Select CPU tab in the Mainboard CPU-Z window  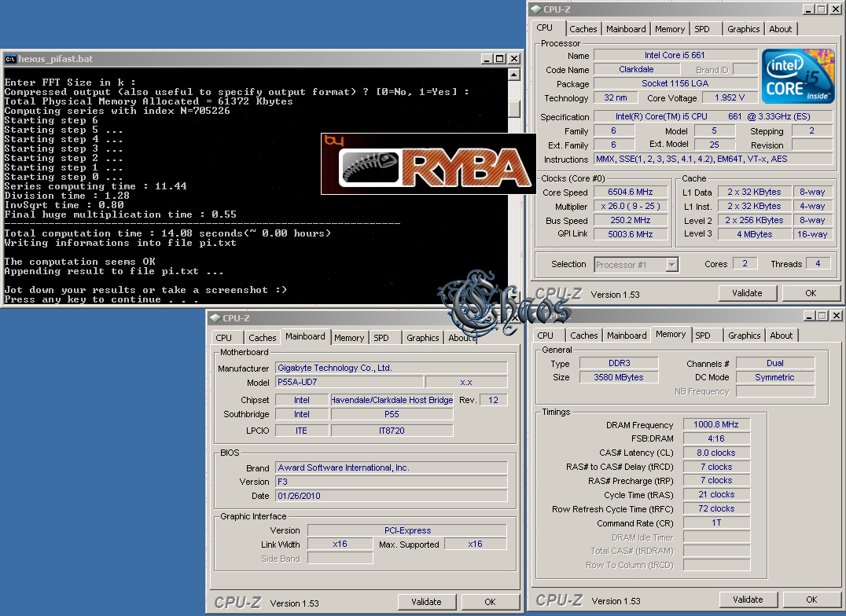pos(223,338)
